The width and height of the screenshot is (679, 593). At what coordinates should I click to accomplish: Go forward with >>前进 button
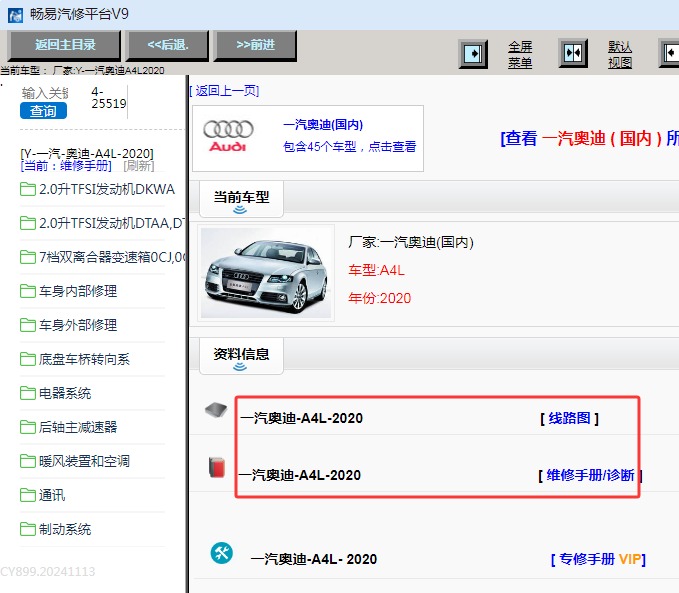(x=255, y=45)
